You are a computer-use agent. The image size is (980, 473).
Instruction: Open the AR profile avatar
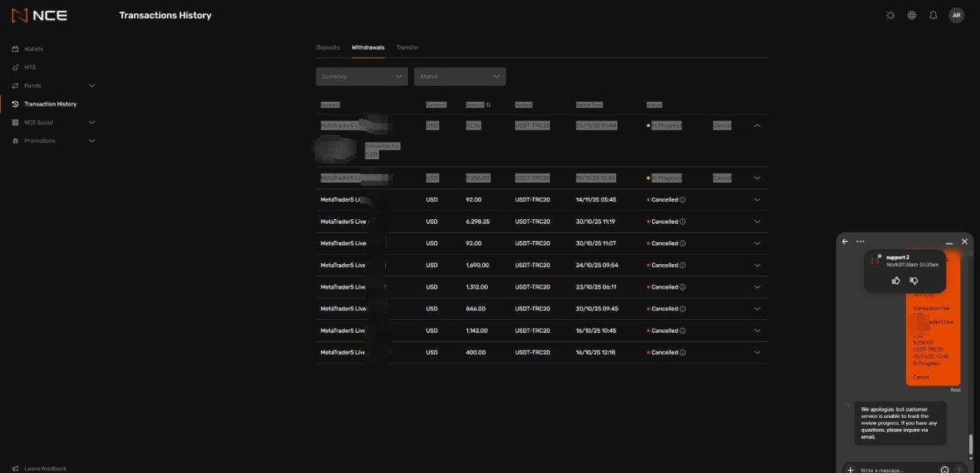pyautogui.click(x=956, y=15)
